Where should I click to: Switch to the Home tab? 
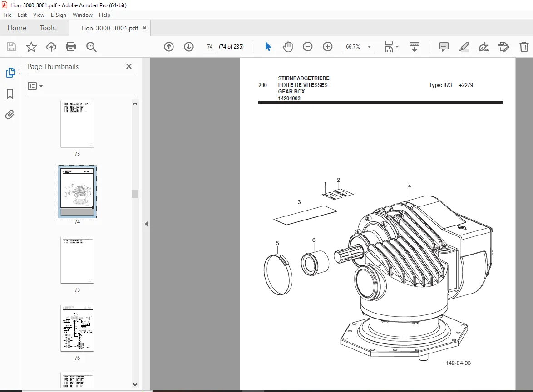click(17, 28)
